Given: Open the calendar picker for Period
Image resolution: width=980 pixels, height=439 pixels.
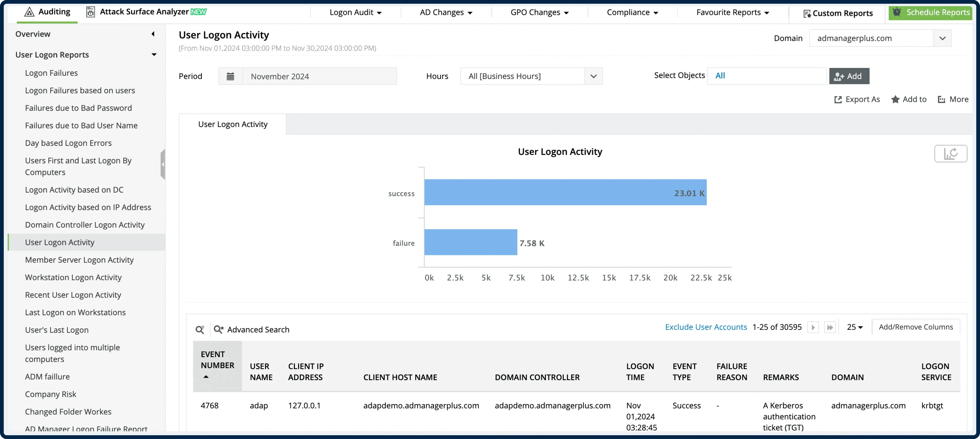Looking at the screenshot, I should pyautogui.click(x=230, y=76).
